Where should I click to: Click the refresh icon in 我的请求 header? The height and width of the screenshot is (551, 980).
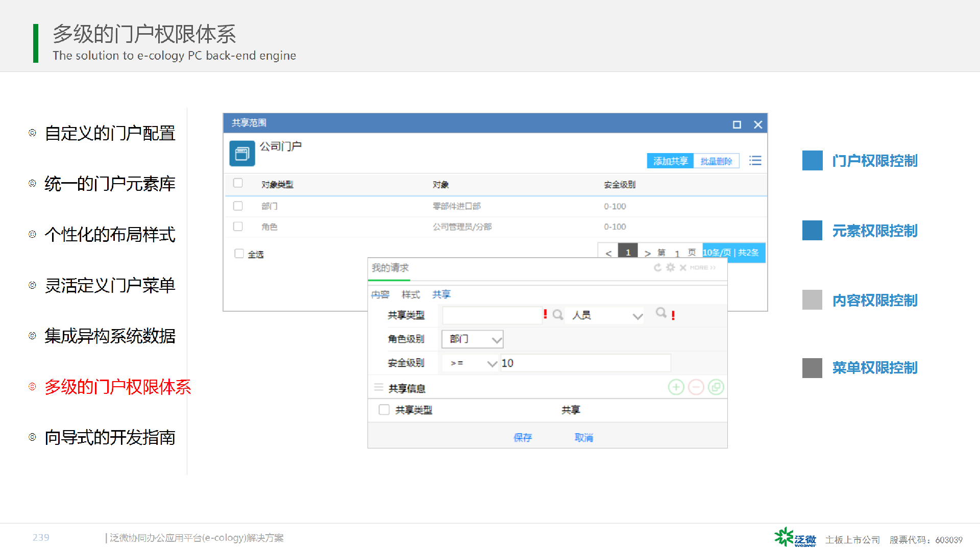[657, 267]
